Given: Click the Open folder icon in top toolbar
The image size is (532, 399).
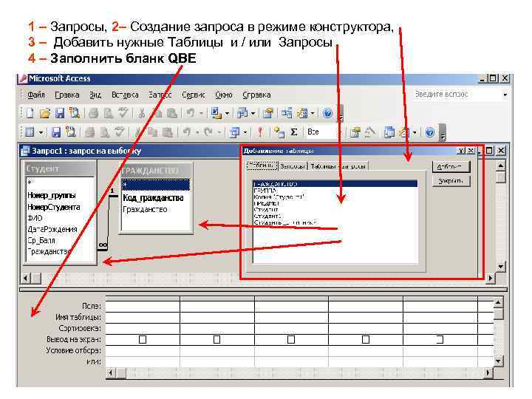Looking at the screenshot, I should 45,113.
